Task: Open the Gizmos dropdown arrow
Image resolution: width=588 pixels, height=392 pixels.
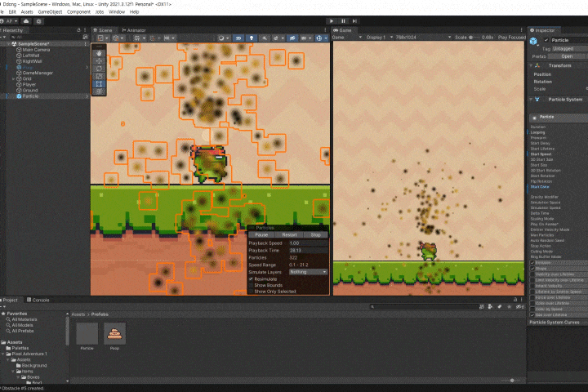Action: tap(326, 38)
